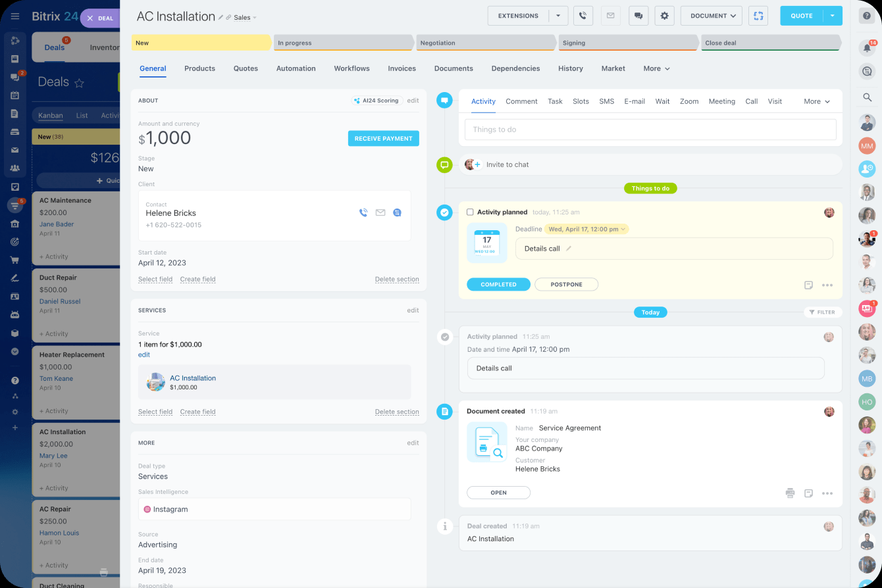Open the AC Installation link in the Services section
The height and width of the screenshot is (588, 882).
click(x=193, y=378)
